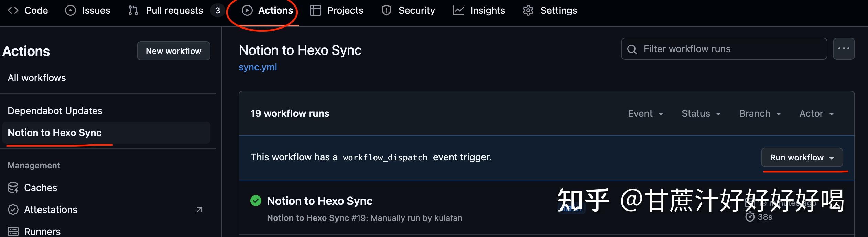The image size is (868, 237).
Task: Focus the Filter workflow runs field
Action: click(x=724, y=49)
